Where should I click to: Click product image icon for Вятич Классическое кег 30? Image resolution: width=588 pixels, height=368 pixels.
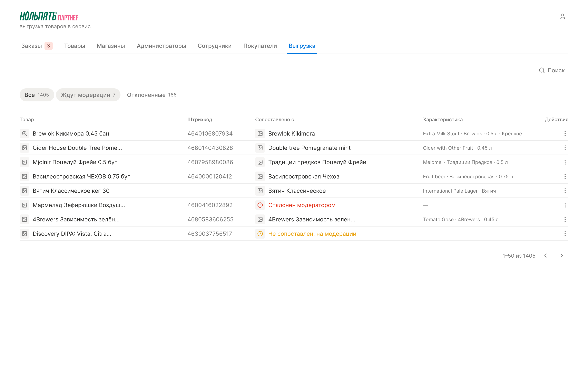[x=24, y=191]
